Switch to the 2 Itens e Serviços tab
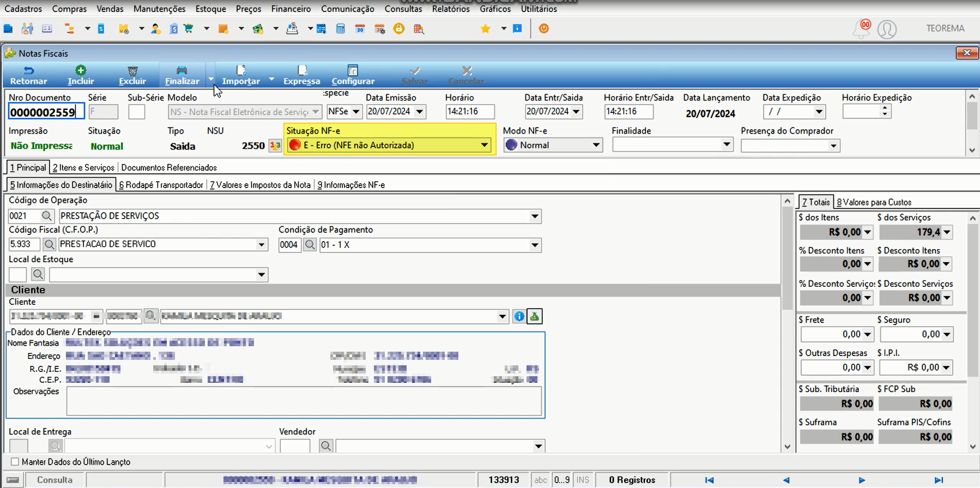This screenshot has width=980, height=488. point(83,167)
